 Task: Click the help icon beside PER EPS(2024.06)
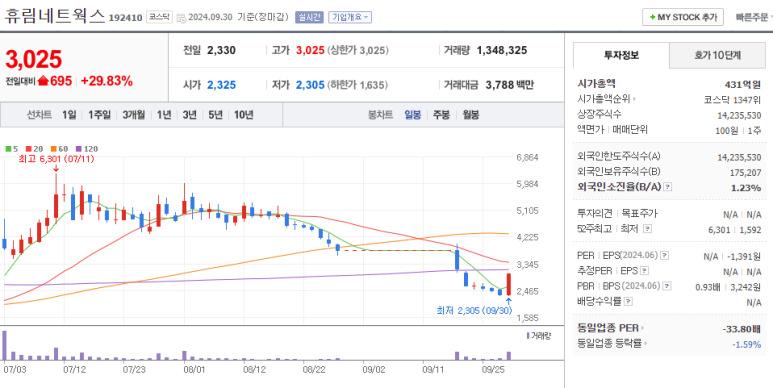click(x=665, y=255)
